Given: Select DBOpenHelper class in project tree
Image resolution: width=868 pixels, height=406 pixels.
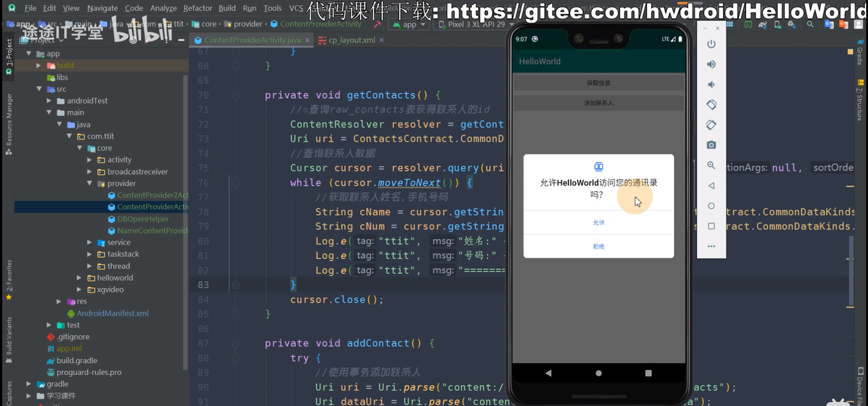Looking at the screenshot, I should click(x=142, y=219).
